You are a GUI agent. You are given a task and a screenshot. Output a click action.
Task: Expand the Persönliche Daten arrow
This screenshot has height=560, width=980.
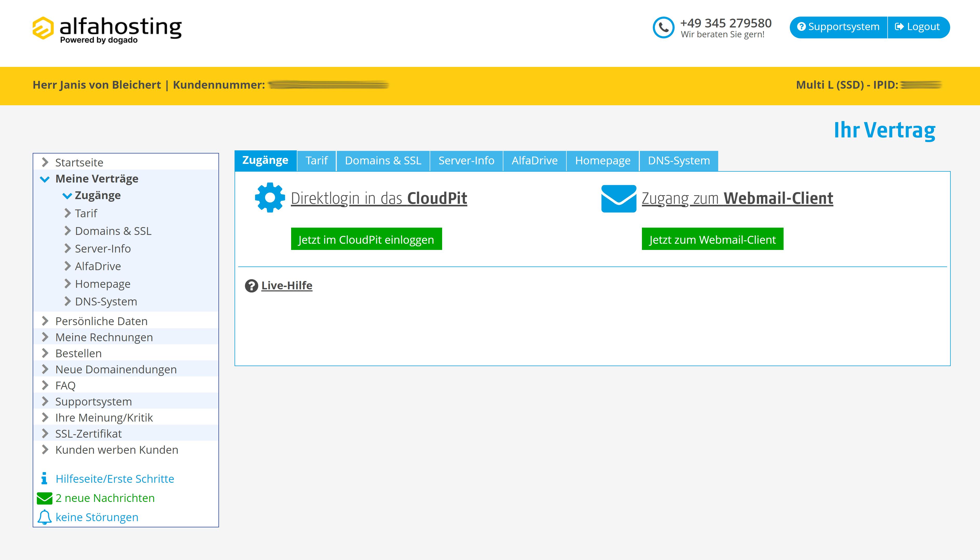point(45,321)
